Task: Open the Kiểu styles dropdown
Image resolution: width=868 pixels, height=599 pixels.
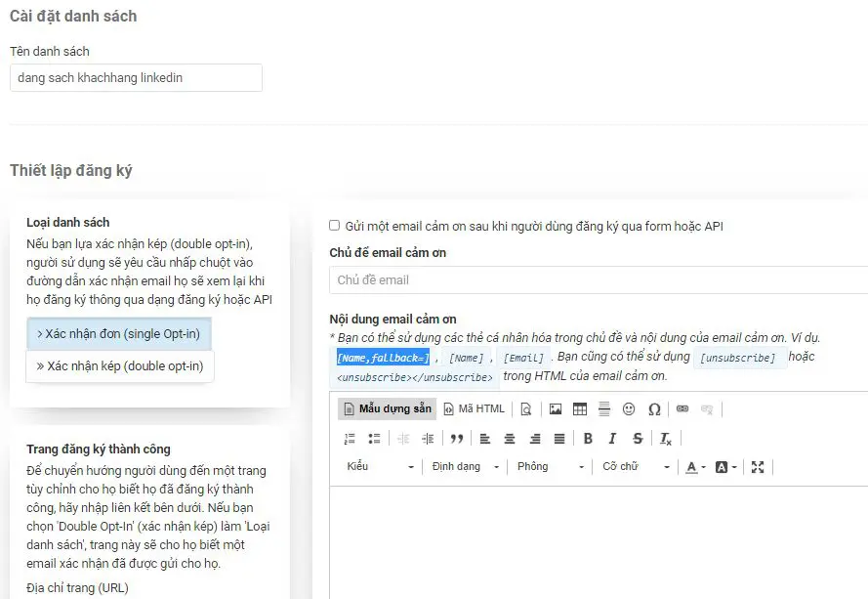Action: [380, 467]
